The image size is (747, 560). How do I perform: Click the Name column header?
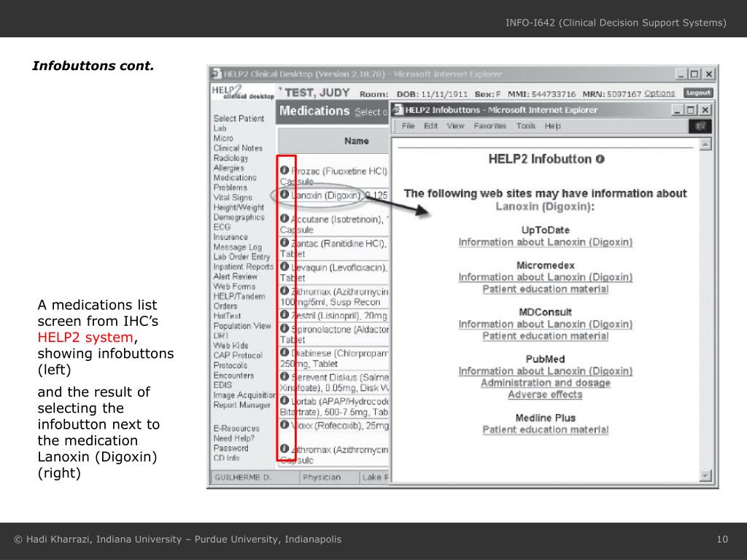tap(356, 141)
